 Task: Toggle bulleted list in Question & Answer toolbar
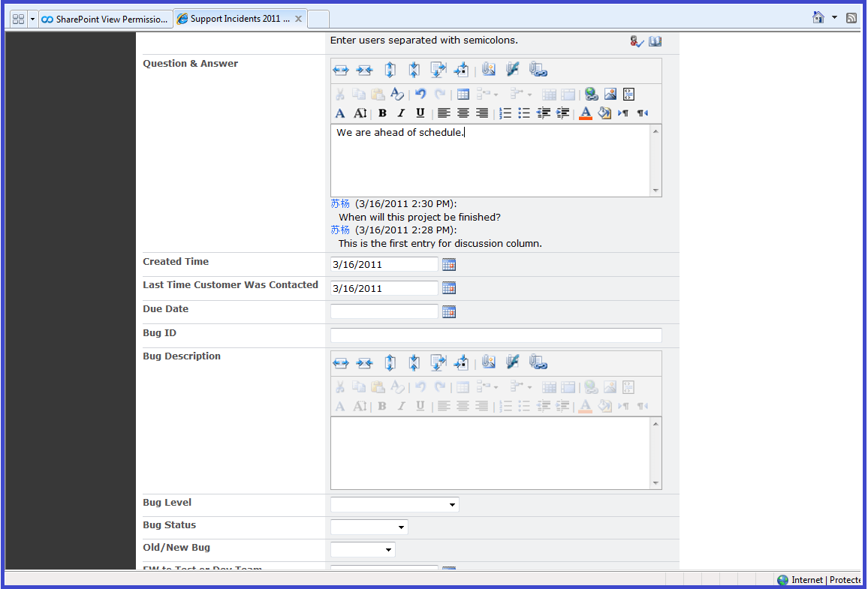pyautogui.click(x=523, y=113)
